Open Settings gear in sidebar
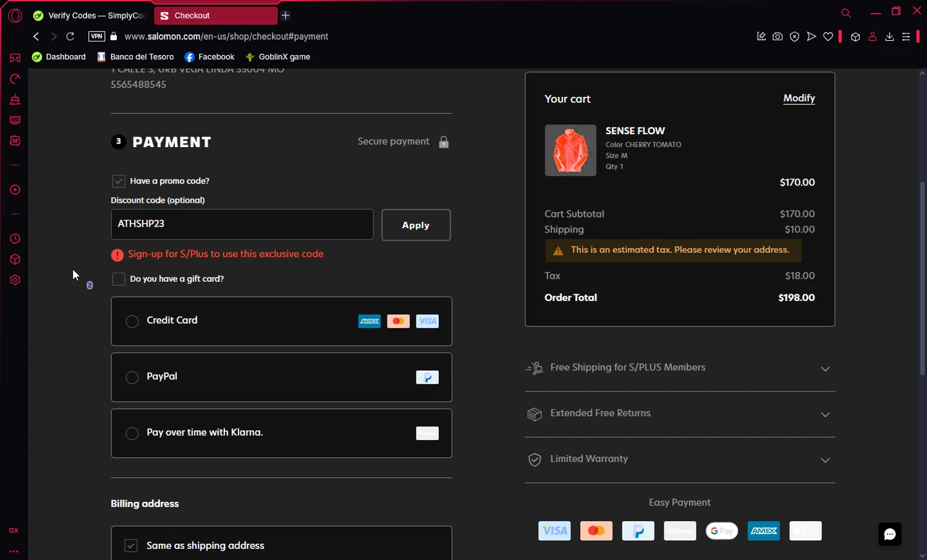 (15, 280)
